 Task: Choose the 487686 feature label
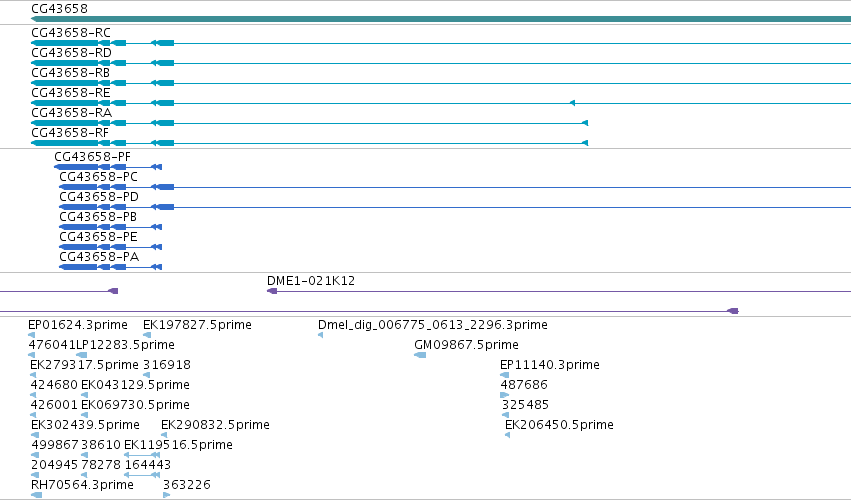click(524, 385)
